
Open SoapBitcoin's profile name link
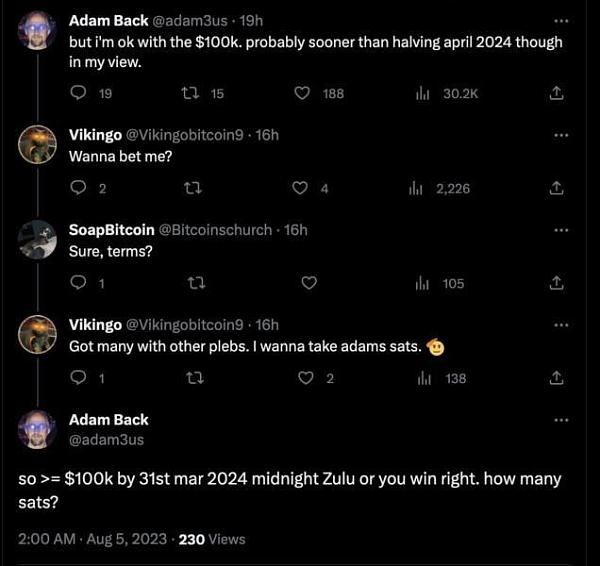pos(111,230)
